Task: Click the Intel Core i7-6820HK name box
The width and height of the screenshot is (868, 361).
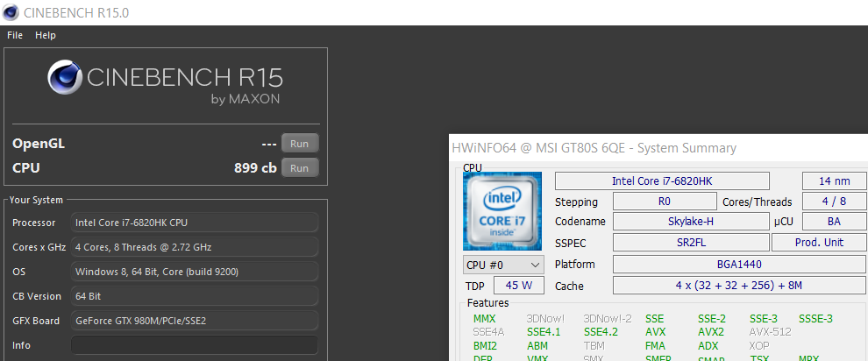Action: click(662, 181)
